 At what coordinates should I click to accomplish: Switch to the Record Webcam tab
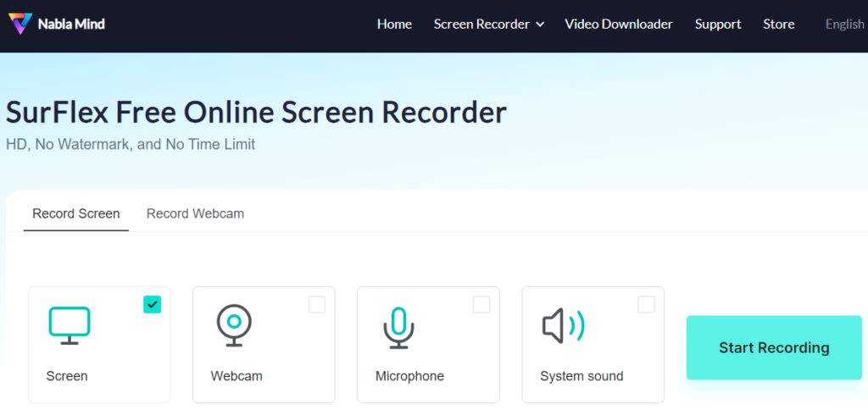(195, 213)
